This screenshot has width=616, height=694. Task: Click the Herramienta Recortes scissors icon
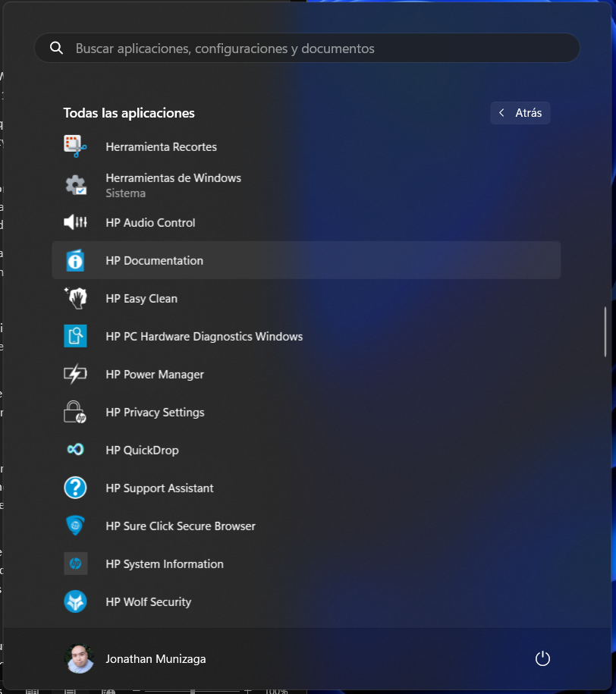pos(75,146)
